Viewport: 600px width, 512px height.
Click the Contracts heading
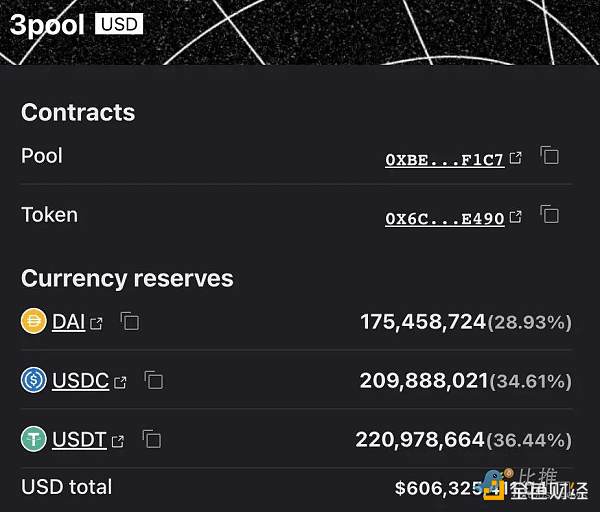point(78,113)
